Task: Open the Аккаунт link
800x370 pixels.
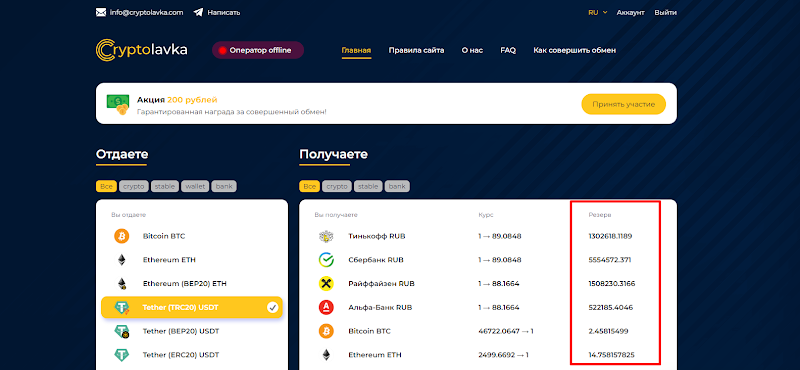Action: pos(631,12)
